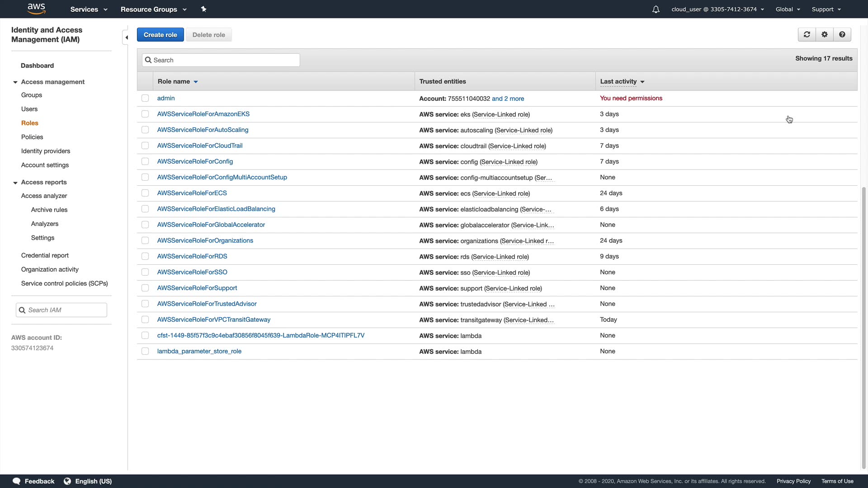Viewport: 868px width, 488px height.
Task: Collapse the IAM sidebar arrow
Action: coord(126,38)
